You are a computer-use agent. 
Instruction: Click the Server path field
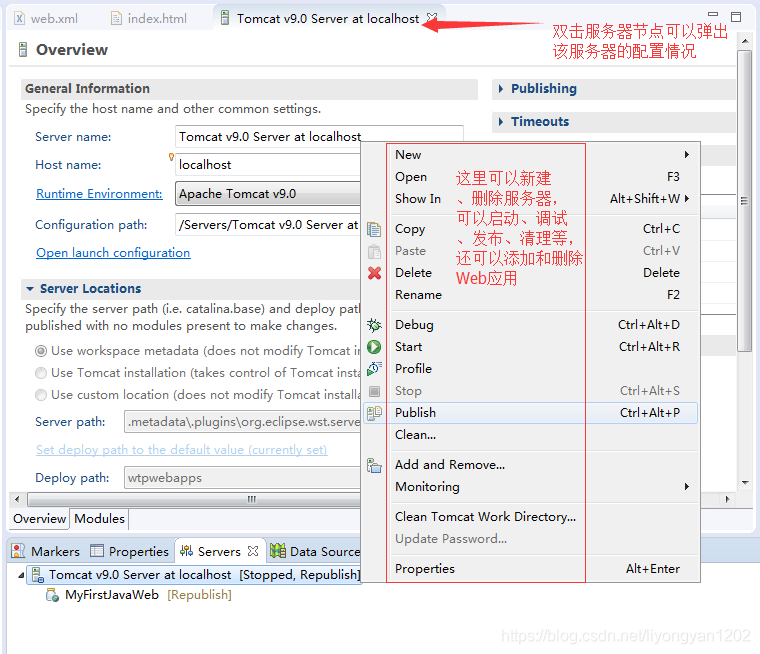(x=242, y=422)
